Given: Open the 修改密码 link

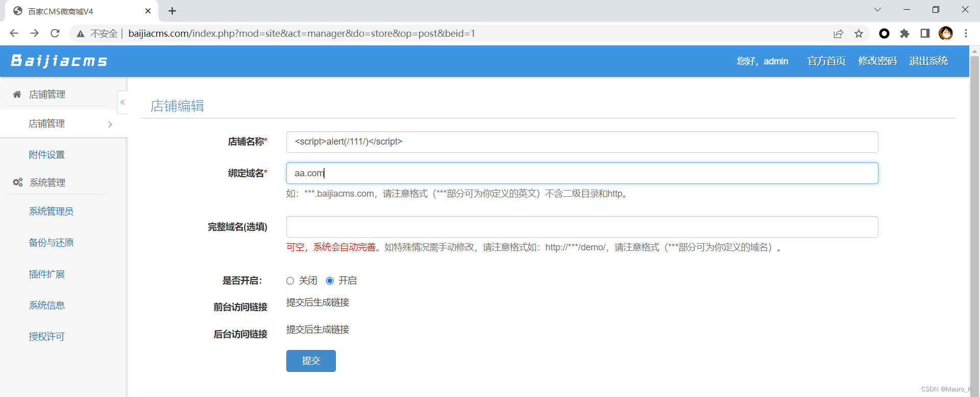Looking at the screenshot, I should click(877, 61).
